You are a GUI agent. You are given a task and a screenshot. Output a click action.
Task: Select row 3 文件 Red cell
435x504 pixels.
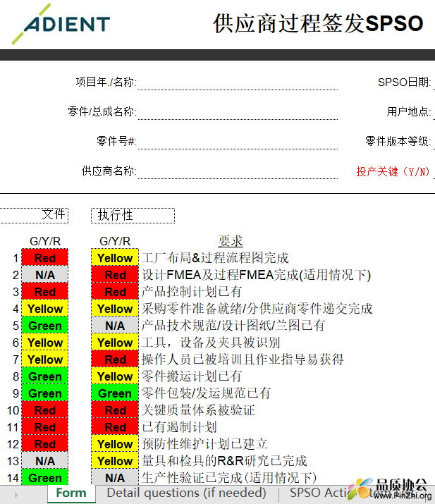pos(44,292)
